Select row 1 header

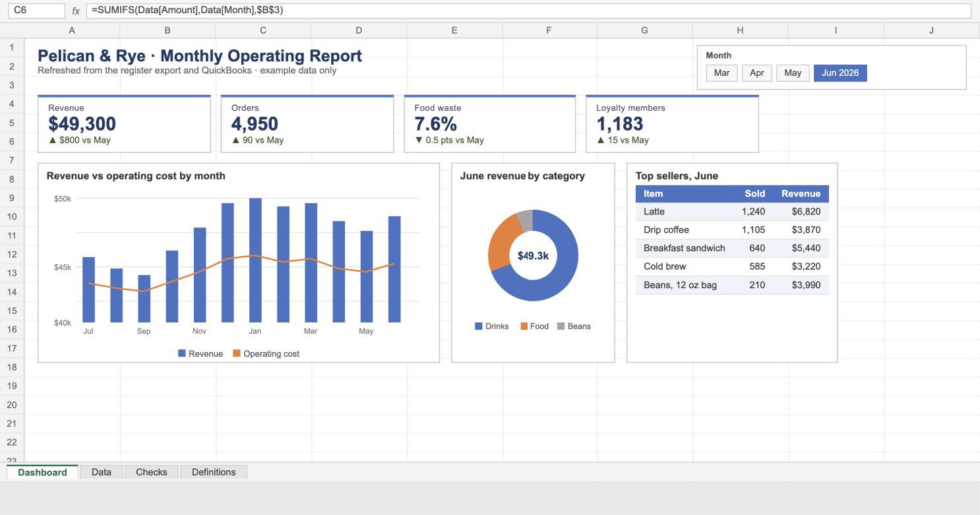pos(12,47)
